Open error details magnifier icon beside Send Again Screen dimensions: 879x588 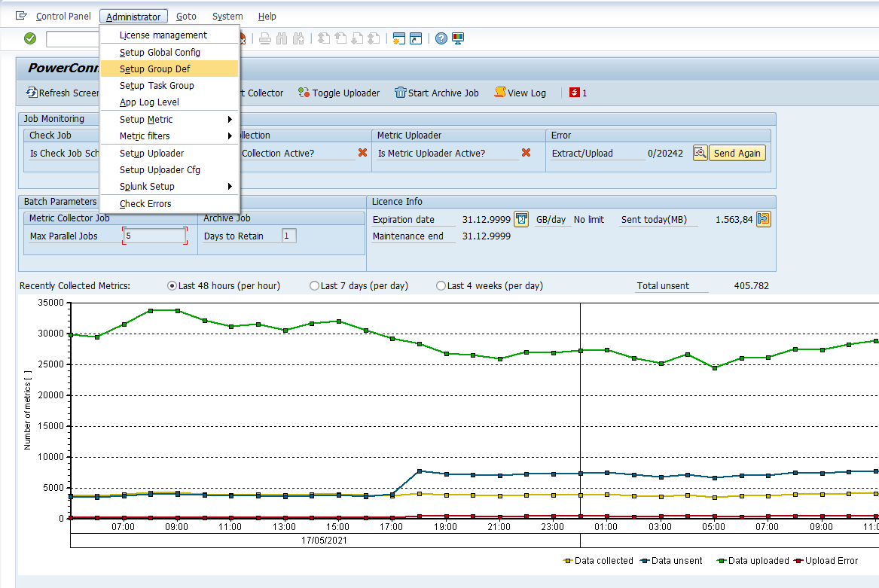tap(700, 153)
